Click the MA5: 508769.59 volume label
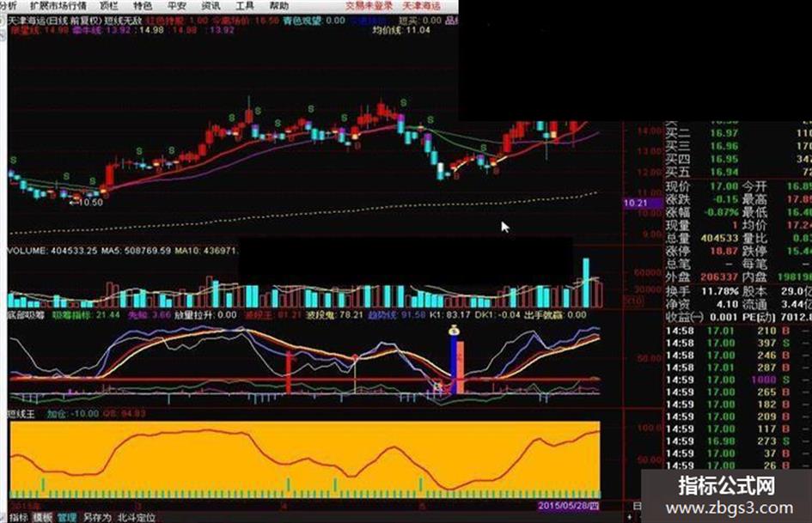812x523 pixels. (x=137, y=251)
